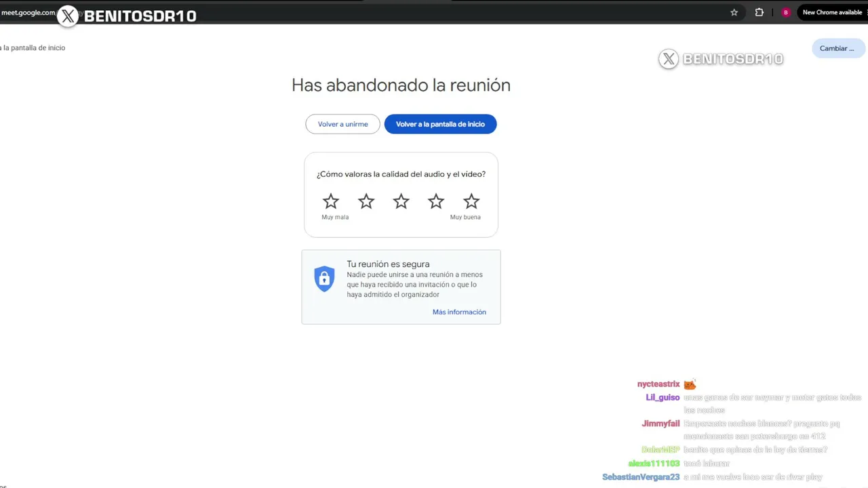Click the Muy mala label

coord(335,217)
